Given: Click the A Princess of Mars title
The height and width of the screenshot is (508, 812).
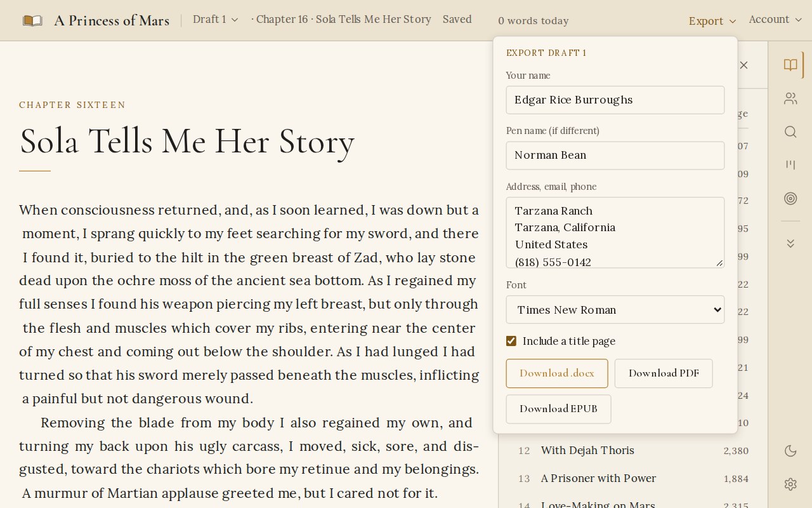Looking at the screenshot, I should pyautogui.click(x=112, y=20).
